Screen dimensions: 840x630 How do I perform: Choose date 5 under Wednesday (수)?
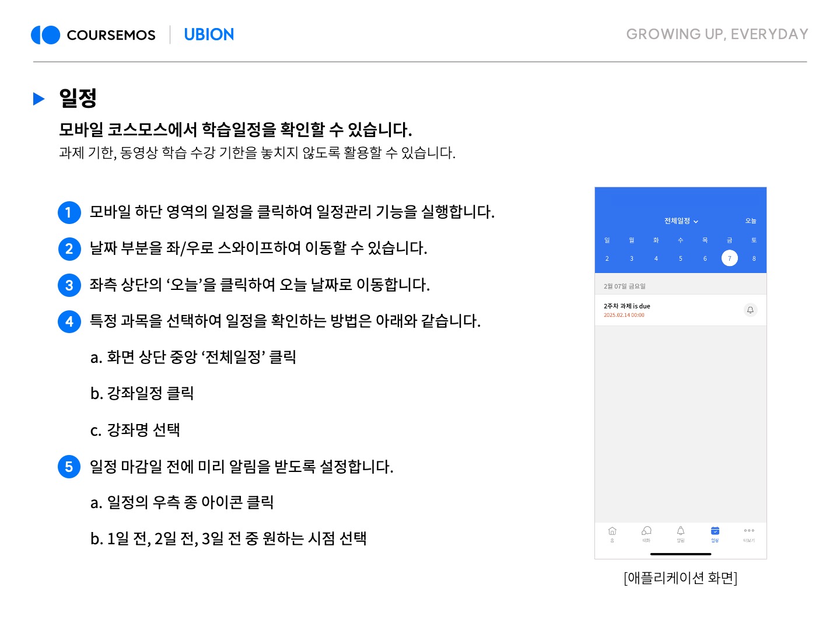point(680,258)
